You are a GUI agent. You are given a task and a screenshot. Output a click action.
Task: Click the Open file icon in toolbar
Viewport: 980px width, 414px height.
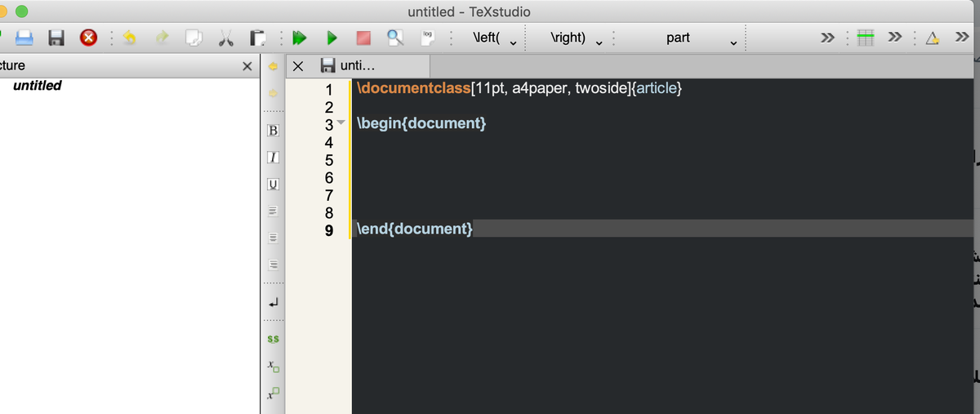tap(24, 38)
